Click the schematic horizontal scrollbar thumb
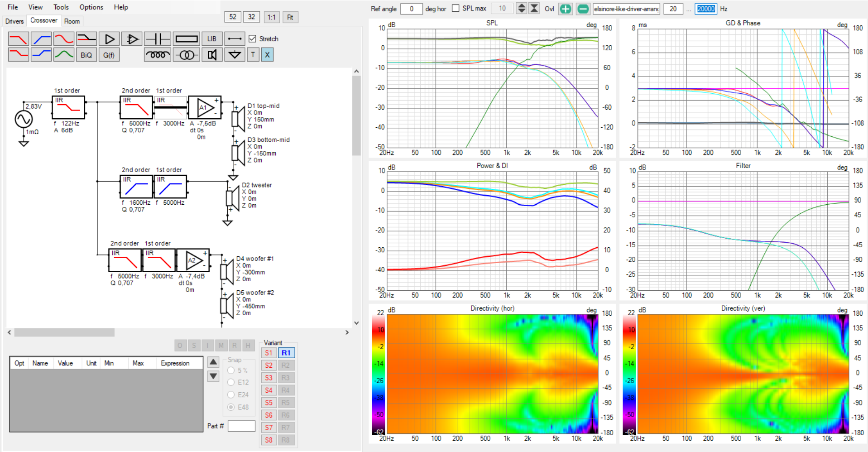Viewport: 868px width, 452px height. pyautogui.click(x=64, y=332)
